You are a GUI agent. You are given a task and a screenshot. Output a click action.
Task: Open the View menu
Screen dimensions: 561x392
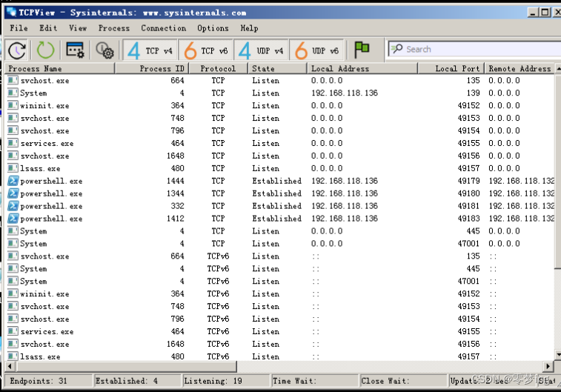[x=78, y=28]
